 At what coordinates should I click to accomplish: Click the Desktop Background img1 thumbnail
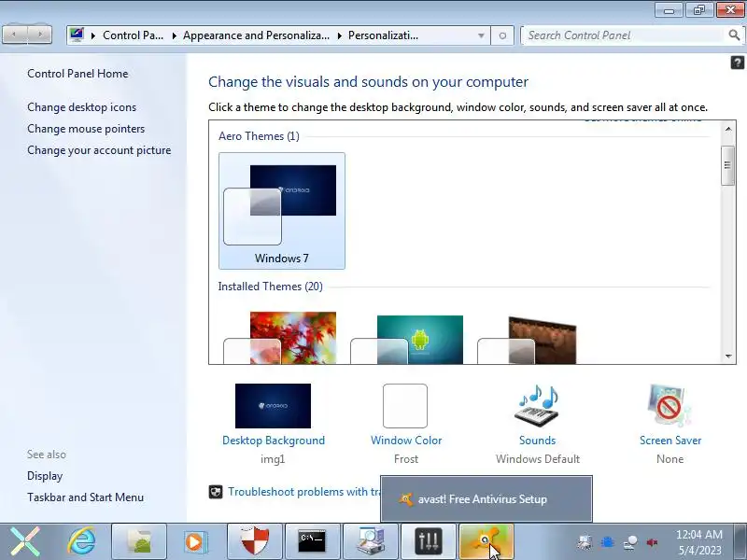(x=273, y=406)
